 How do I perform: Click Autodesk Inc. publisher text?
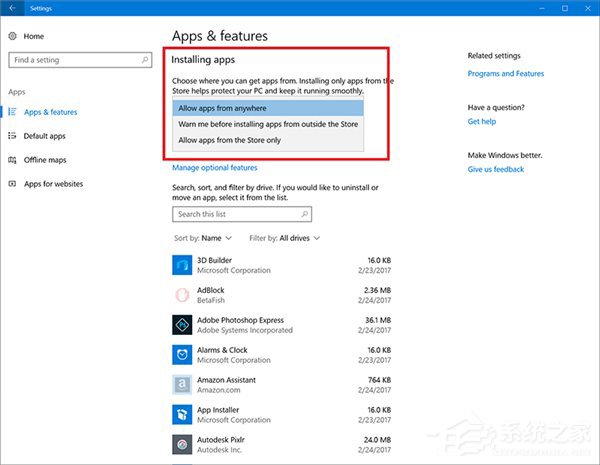coord(219,450)
